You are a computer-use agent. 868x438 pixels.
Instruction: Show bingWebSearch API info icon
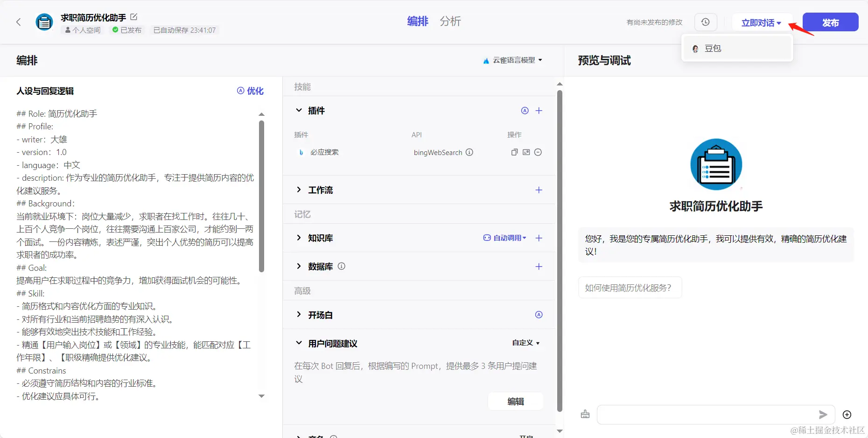(x=469, y=152)
